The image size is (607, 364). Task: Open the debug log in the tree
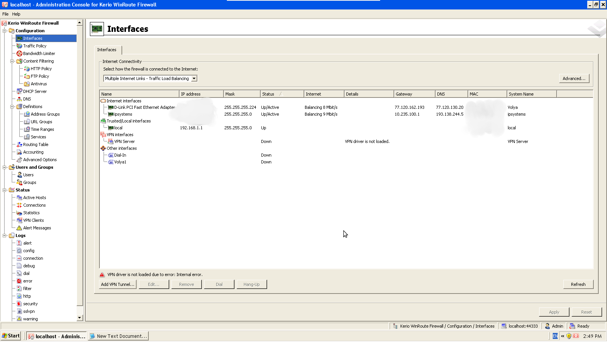[x=29, y=266]
